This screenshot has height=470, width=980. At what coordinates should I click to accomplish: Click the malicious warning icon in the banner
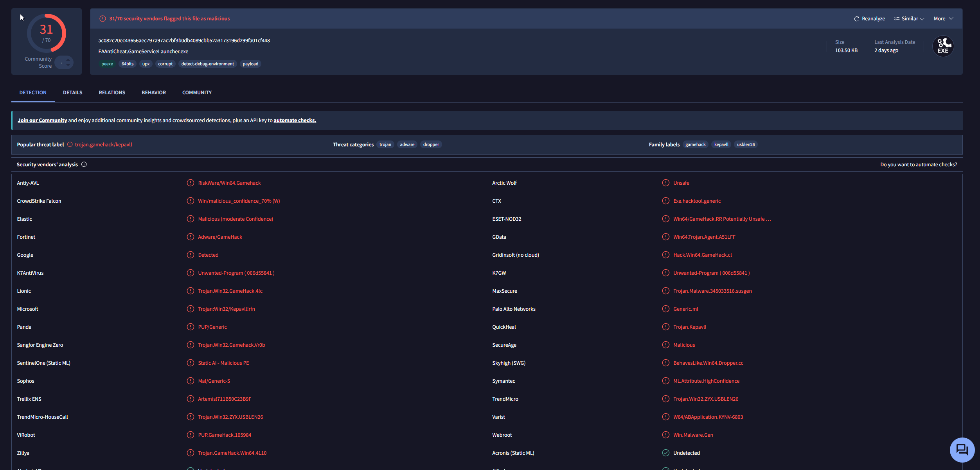[x=102, y=18]
